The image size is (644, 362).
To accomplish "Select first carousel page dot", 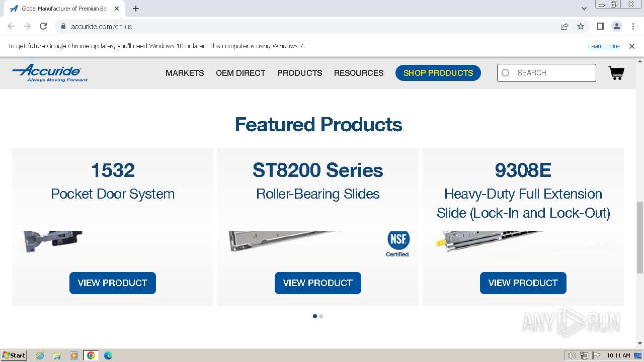I will coord(315,316).
